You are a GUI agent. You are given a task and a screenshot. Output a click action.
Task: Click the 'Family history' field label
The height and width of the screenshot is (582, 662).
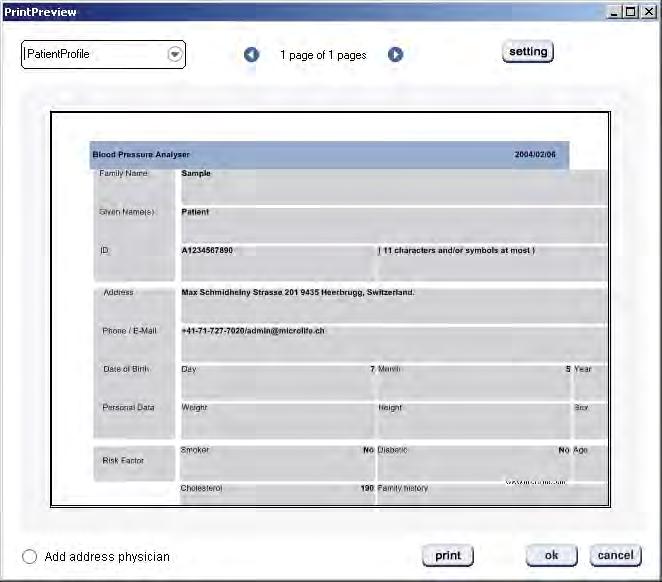pos(403,488)
